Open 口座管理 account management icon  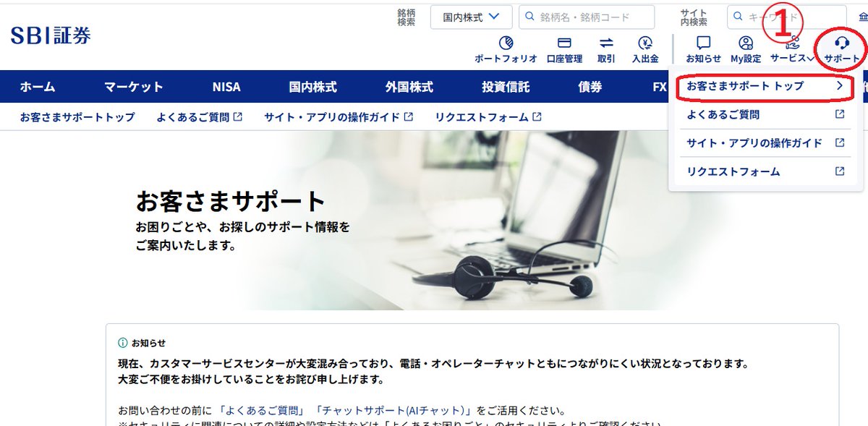point(564,49)
